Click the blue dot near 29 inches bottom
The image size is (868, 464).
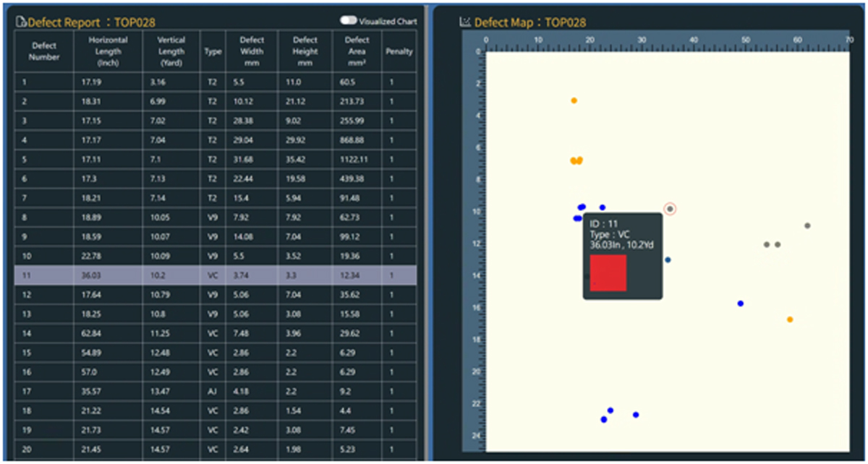(636, 415)
